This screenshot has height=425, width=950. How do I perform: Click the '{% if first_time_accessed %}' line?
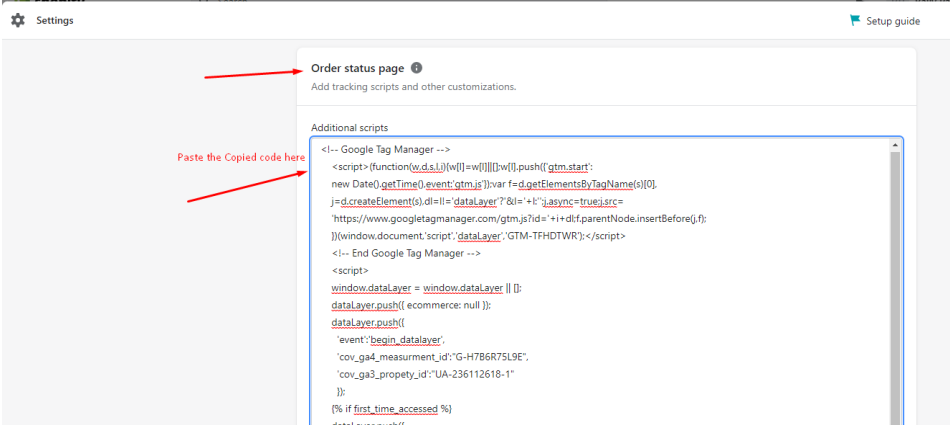tap(391, 409)
